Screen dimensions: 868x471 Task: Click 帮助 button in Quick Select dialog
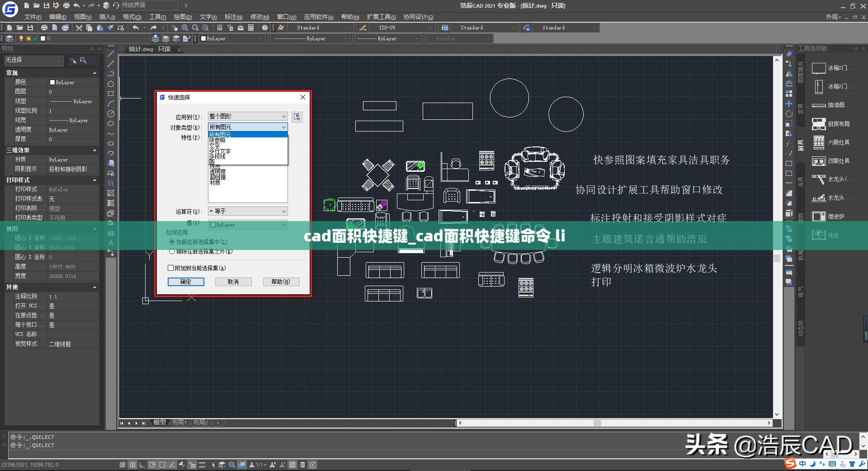point(281,282)
